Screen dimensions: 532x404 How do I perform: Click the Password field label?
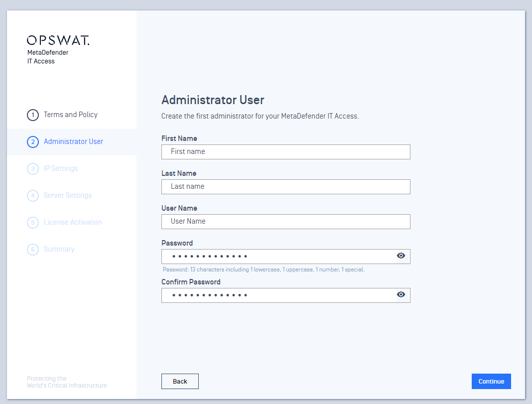tap(177, 243)
